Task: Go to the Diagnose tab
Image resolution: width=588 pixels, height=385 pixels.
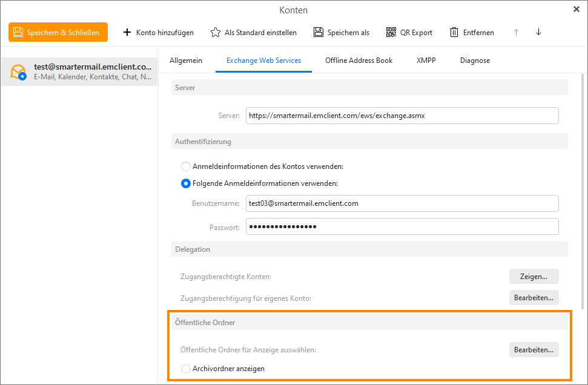Action: pyautogui.click(x=475, y=61)
